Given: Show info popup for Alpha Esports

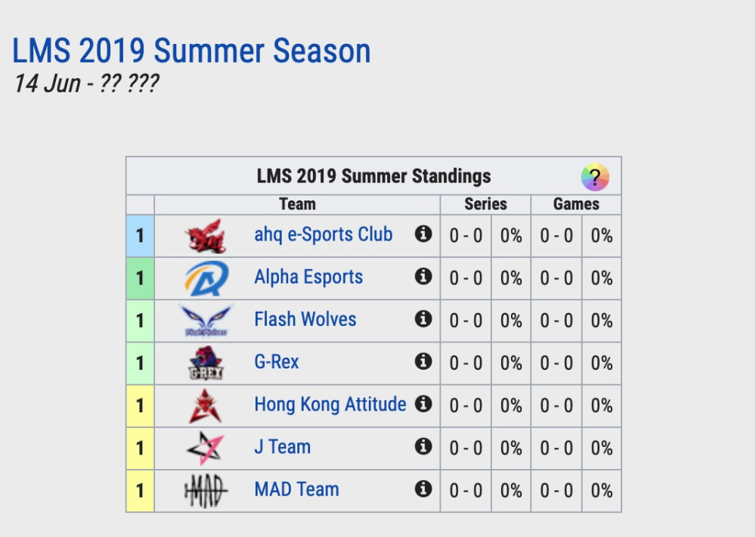Looking at the screenshot, I should (x=423, y=276).
